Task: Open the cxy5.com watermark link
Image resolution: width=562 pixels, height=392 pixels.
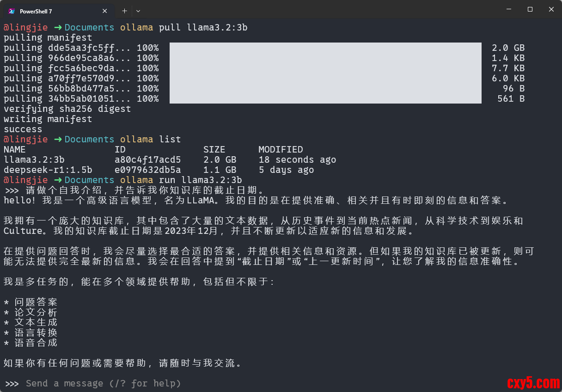Action: pos(533,383)
